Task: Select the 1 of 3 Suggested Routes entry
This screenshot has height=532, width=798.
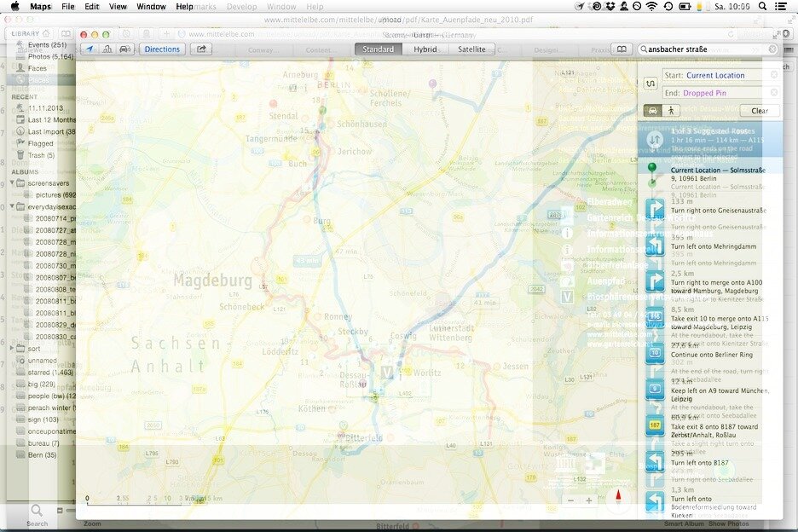Action: (x=710, y=140)
